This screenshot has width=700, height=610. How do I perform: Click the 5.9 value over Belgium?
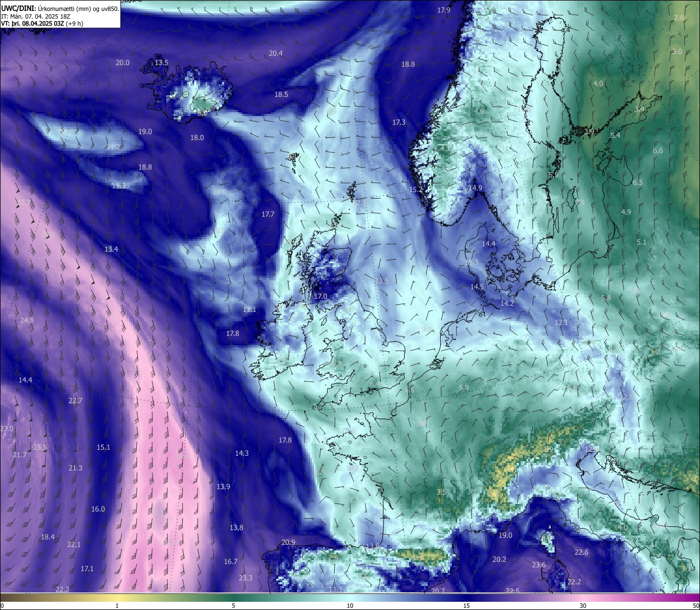pos(464,388)
